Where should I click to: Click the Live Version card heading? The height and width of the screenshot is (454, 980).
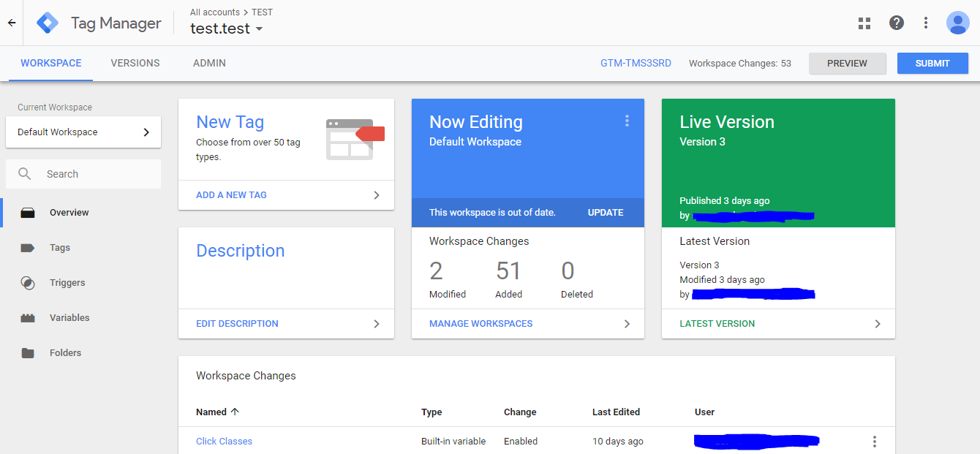coord(727,122)
